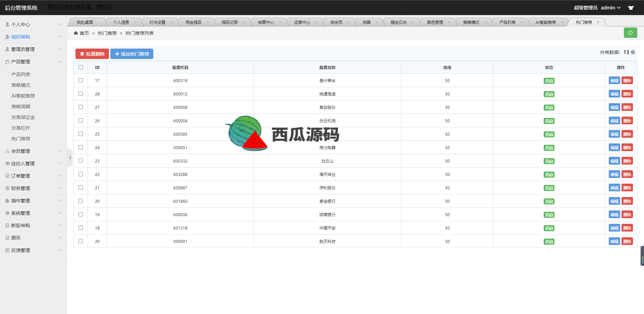
Task: Expand the 跟买 sidebar menu
Action: 33,238
